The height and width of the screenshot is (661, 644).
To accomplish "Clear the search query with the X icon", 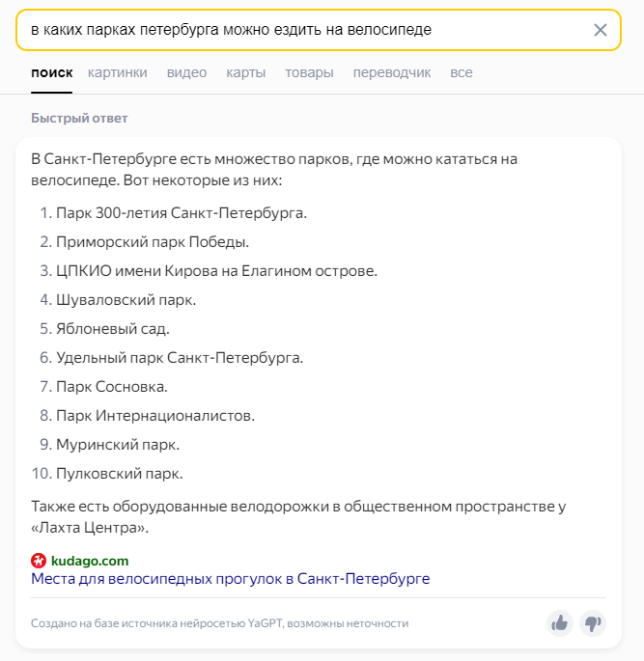I will point(601,30).
